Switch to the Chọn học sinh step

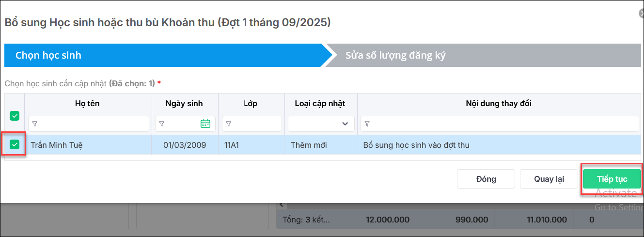click(x=48, y=55)
